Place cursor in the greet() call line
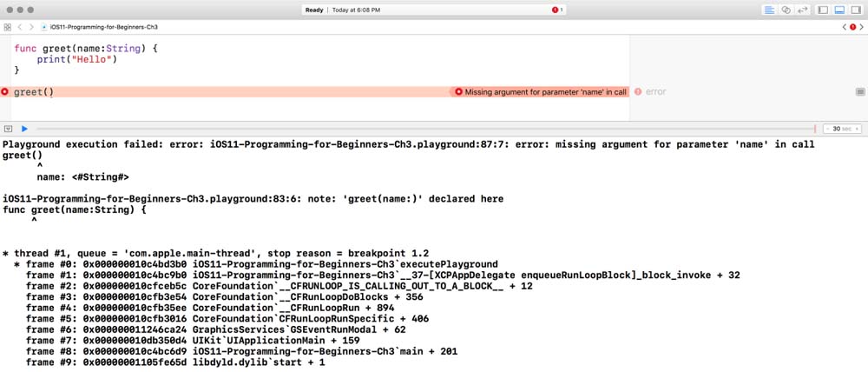 point(34,92)
